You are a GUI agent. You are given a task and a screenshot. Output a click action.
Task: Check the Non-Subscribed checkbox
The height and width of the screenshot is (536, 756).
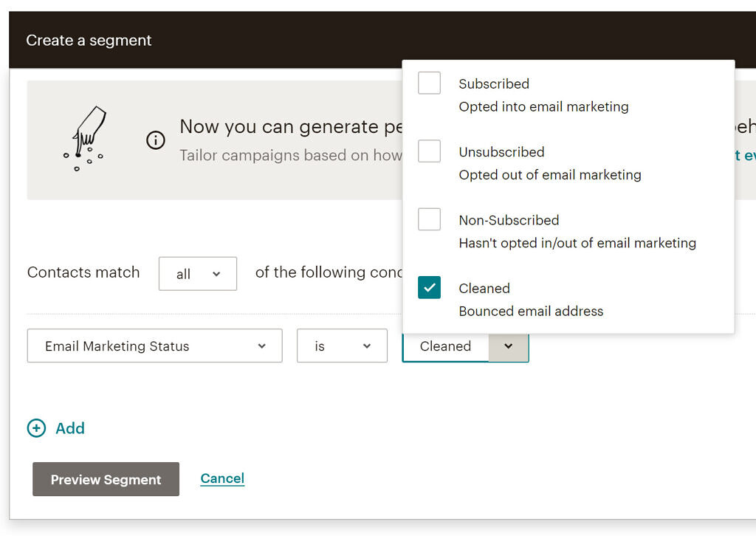pyautogui.click(x=429, y=219)
